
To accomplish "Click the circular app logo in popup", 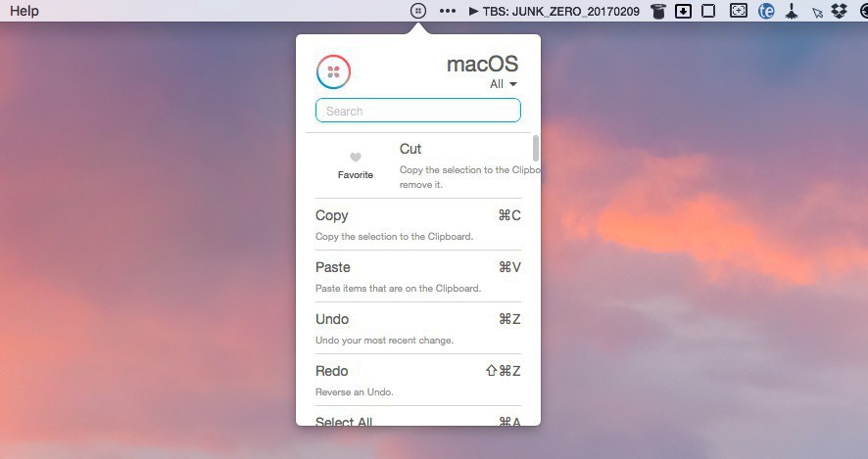I will [x=333, y=71].
